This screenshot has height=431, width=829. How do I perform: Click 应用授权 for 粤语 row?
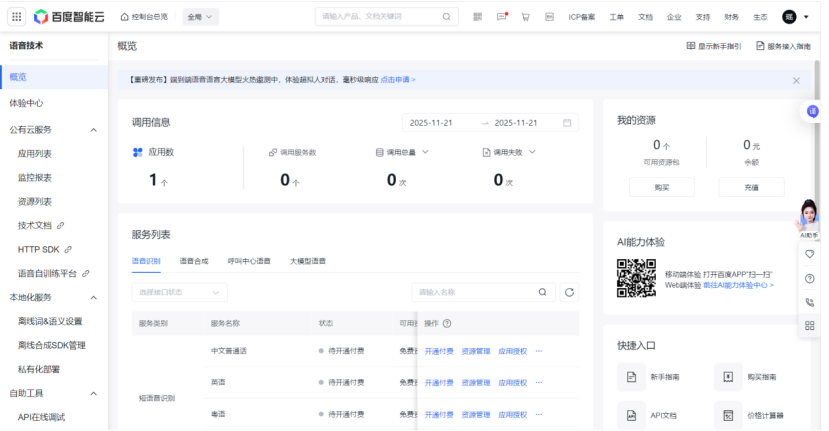(x=512, y=415)
